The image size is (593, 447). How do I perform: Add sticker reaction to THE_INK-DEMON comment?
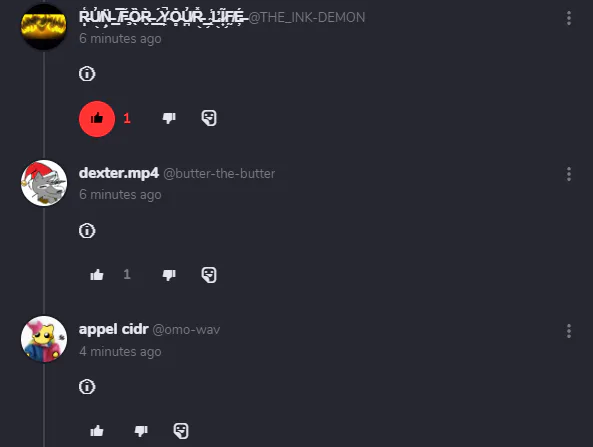pos(209,118)
